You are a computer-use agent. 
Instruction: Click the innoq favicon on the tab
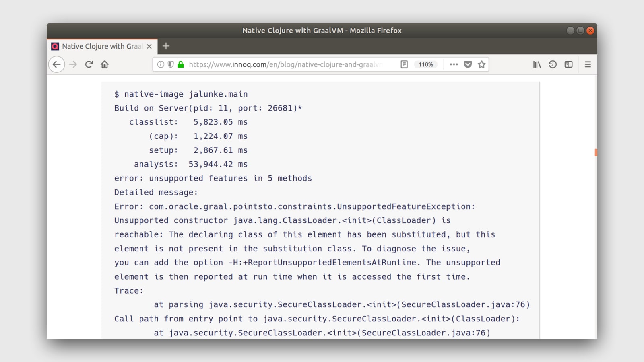[55, 47]
